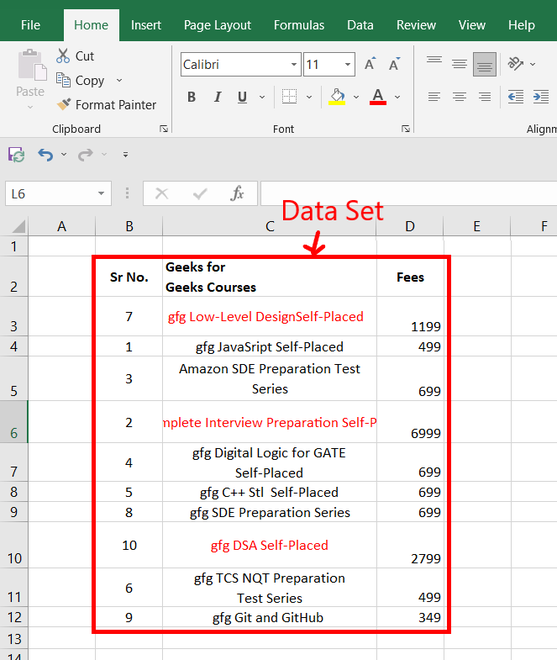Click the Increase Indent icon
The image size is (557, 660).
[541, 97]
